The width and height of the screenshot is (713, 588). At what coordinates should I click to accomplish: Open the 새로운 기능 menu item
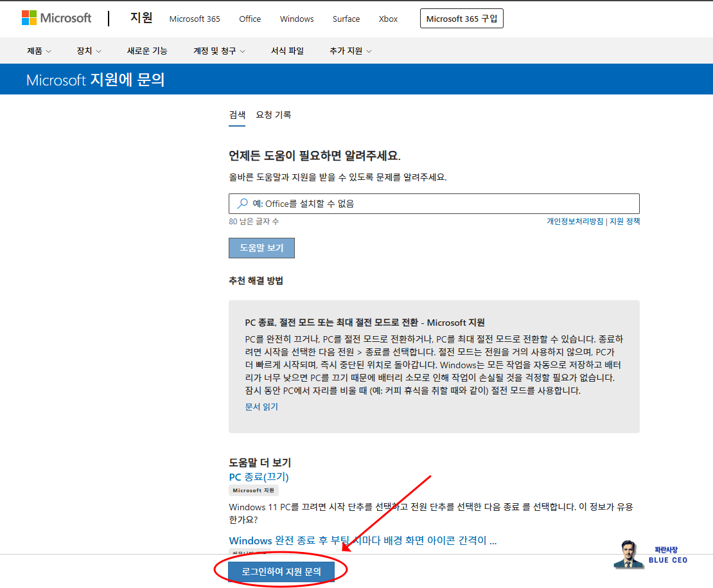pos(147,51)
